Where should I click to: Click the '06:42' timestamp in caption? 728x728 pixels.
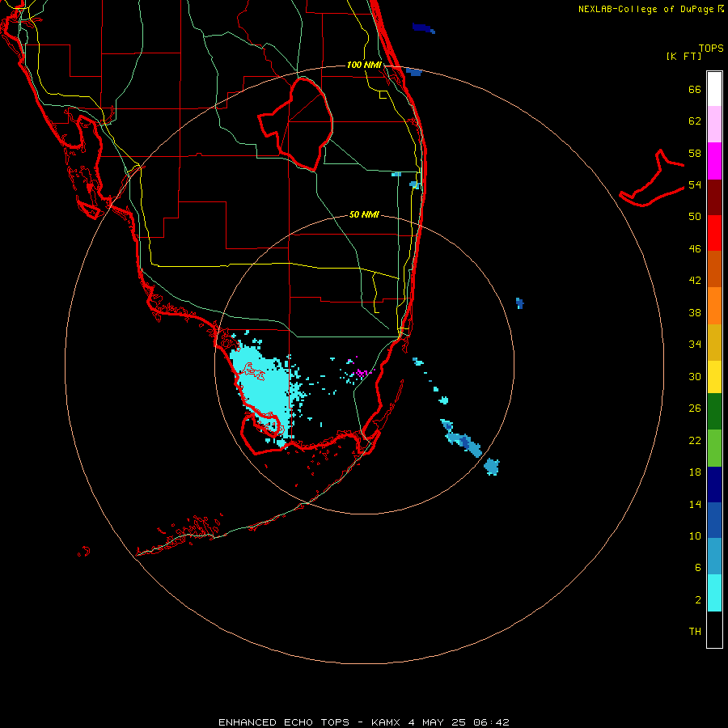491,722
